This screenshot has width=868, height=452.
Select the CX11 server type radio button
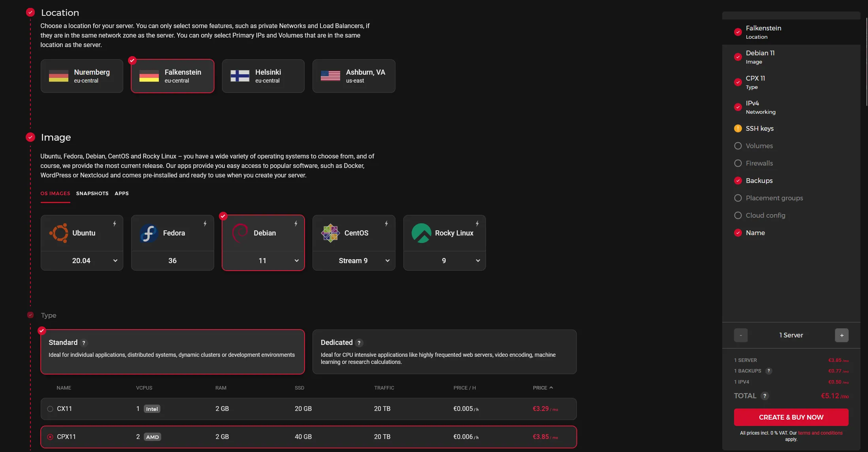point(50,409)
